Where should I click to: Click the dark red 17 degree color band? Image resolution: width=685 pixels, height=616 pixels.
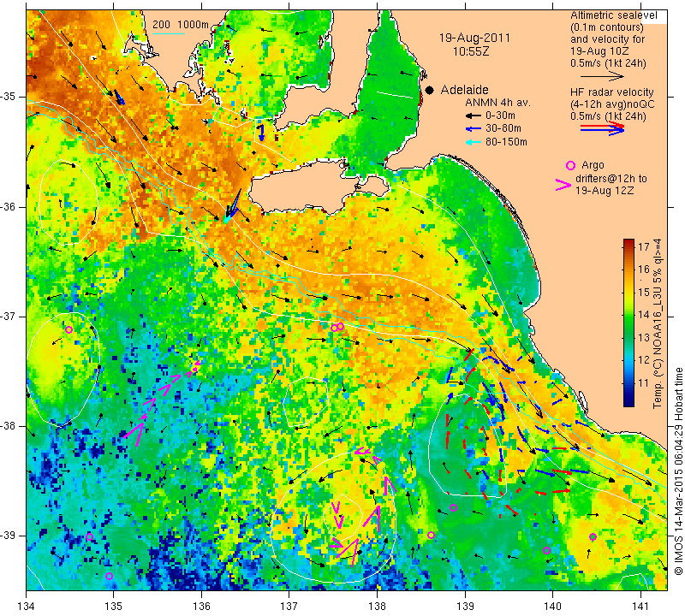coord(628,244)
